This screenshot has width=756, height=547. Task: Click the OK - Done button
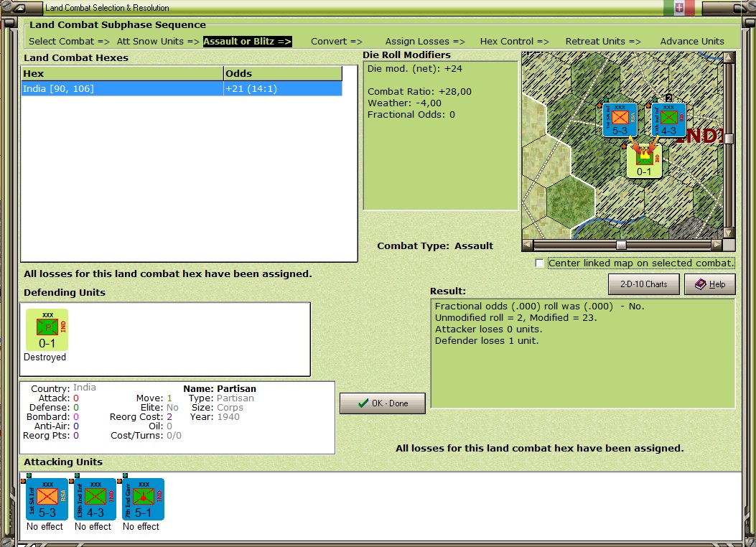383,403
